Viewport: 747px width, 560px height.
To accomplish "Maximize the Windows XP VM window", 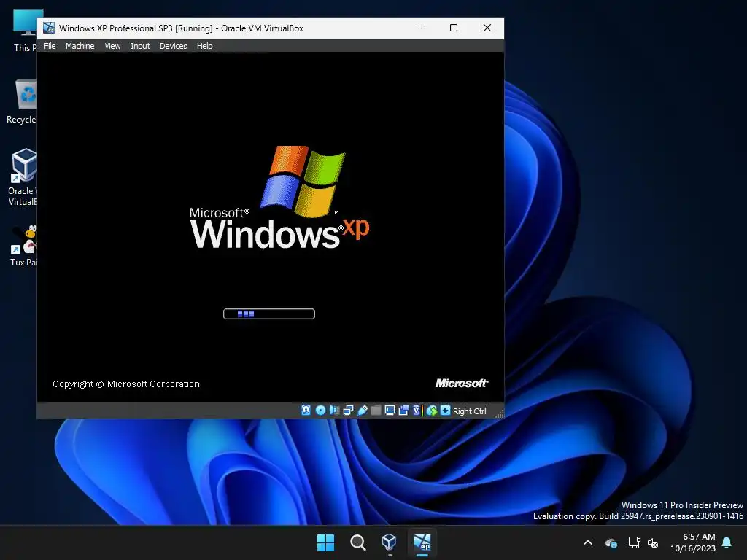I will click(454, 28).
